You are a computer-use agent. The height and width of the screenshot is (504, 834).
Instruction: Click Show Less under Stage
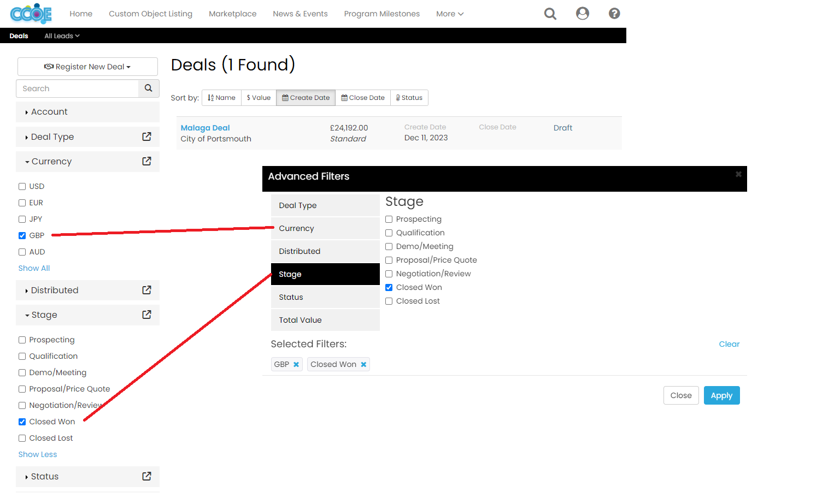38,454
